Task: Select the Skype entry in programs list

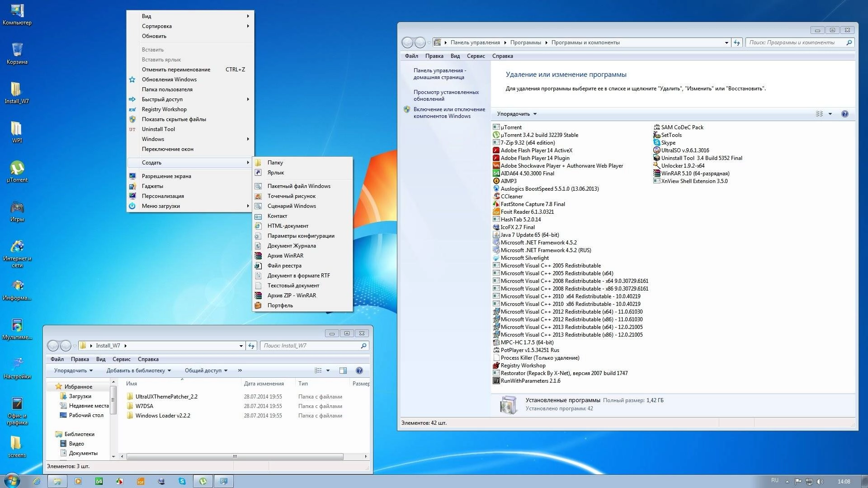Action: pos(664,143)
